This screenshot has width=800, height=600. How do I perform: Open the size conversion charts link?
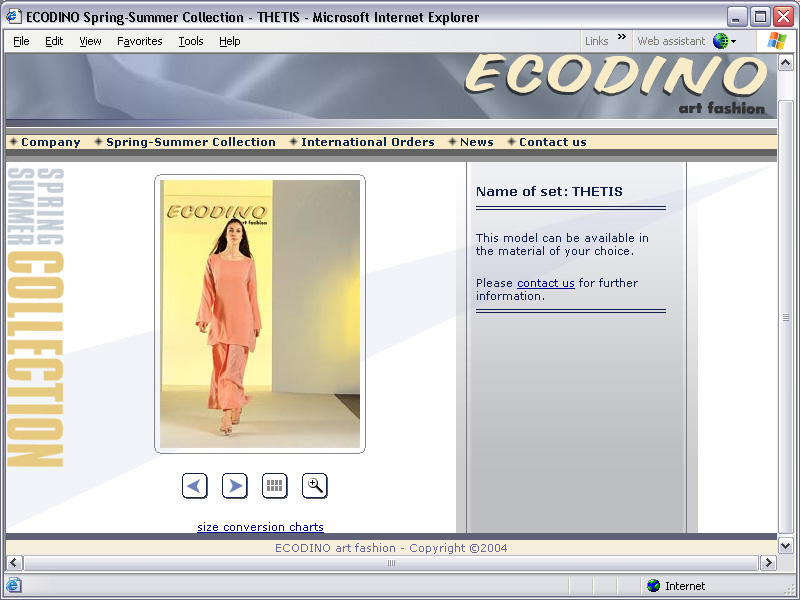tap(260, 527)
